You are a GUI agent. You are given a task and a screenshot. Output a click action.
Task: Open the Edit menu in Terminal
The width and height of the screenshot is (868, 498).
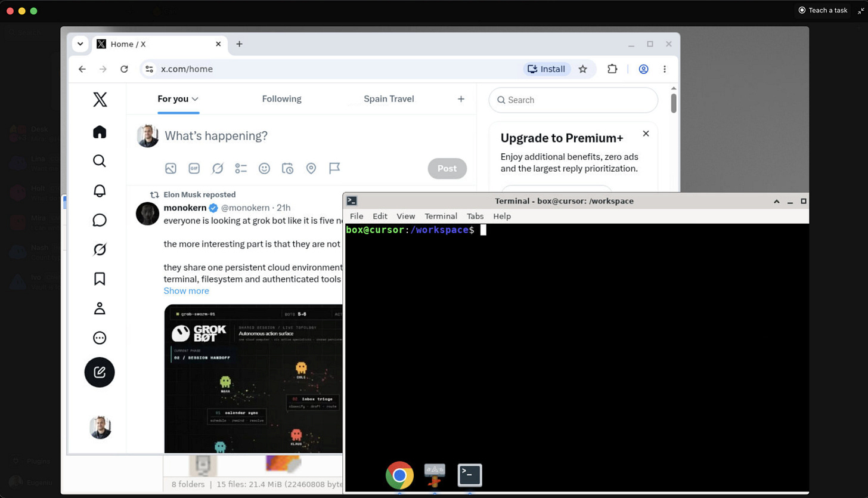[380, 216]
